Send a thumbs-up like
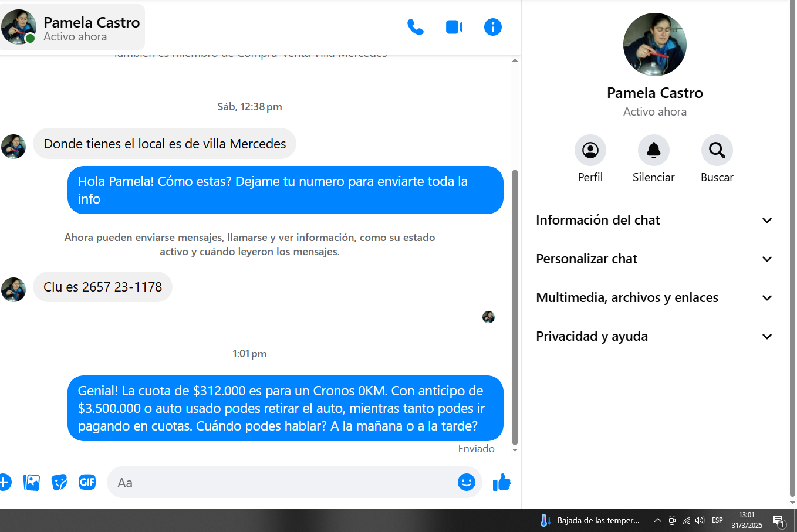 pos(502,482)
